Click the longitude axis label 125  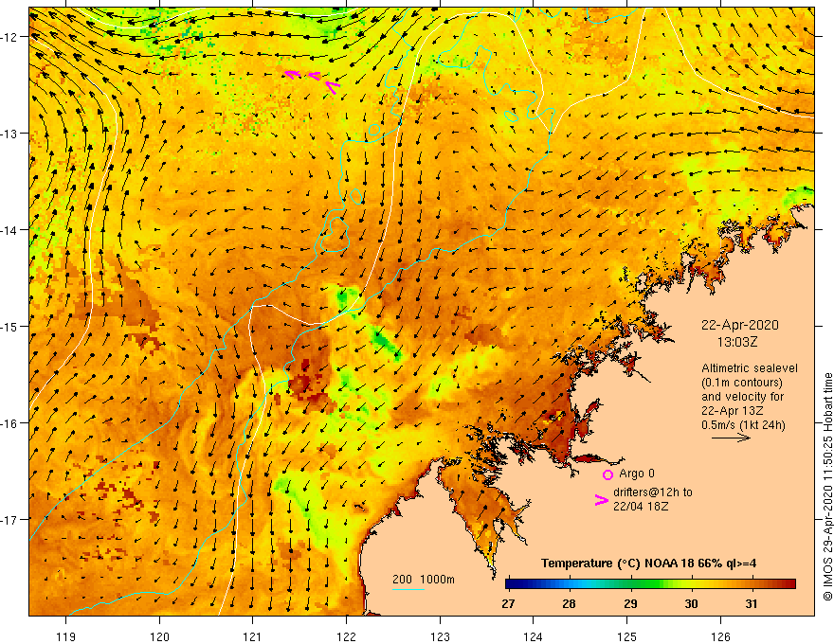(627, 636)
